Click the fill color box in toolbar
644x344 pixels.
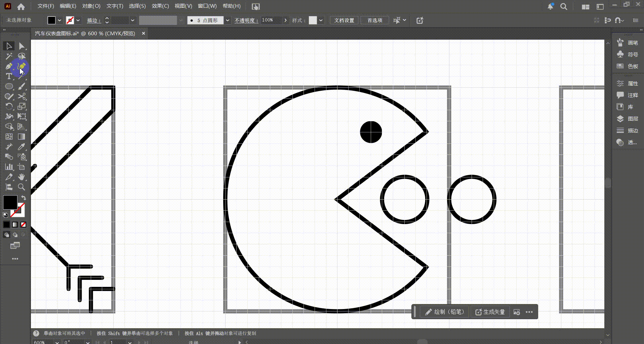10,202
